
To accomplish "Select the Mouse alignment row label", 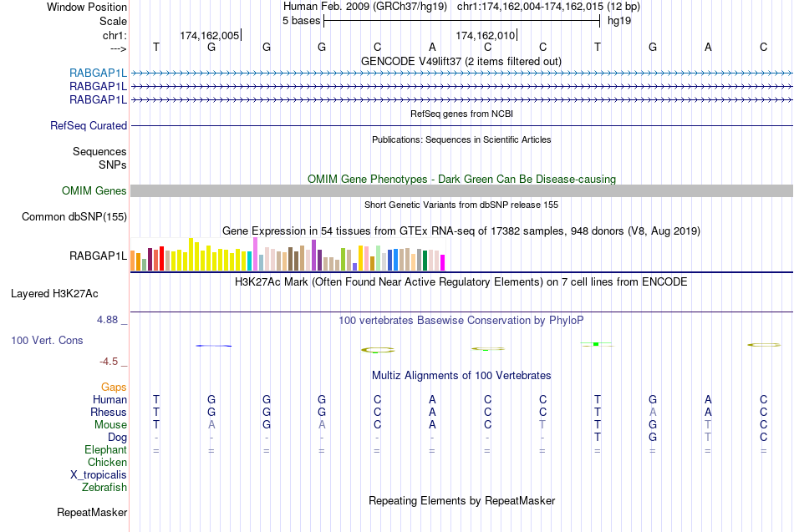I will click(x=110, y=425).
